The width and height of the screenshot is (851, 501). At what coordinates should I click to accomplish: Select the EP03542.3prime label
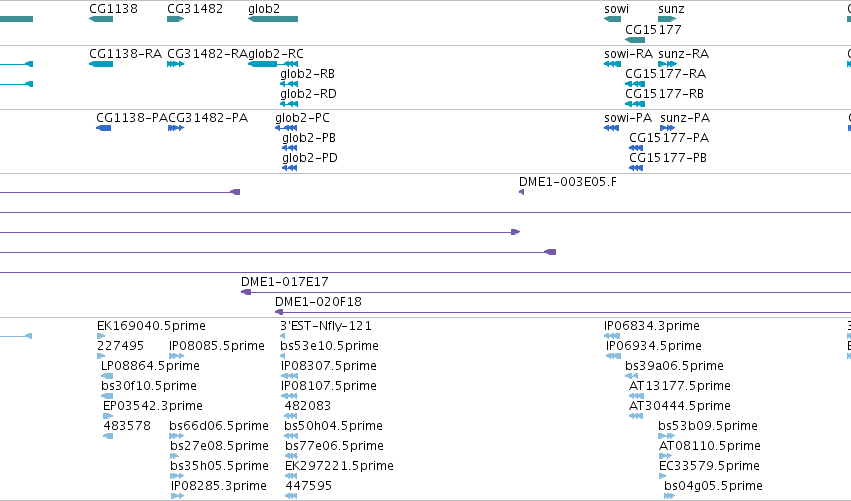coord(153,406)
